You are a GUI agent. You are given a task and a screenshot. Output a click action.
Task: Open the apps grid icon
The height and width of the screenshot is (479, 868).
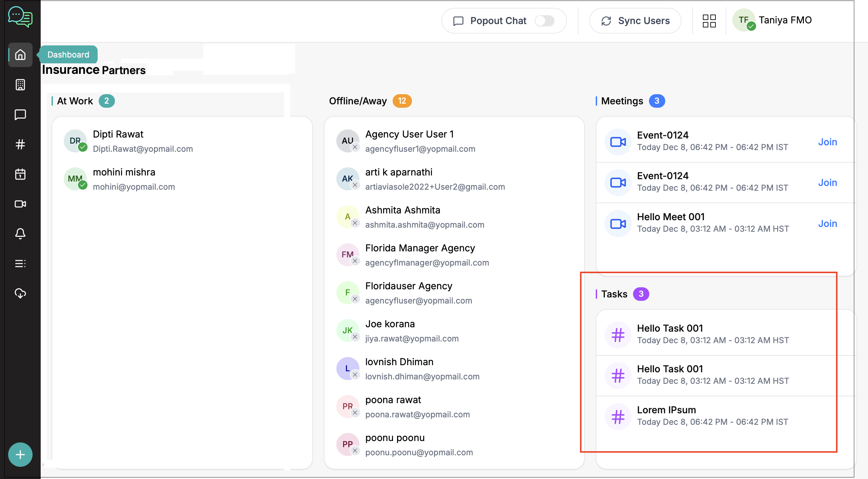709,21
